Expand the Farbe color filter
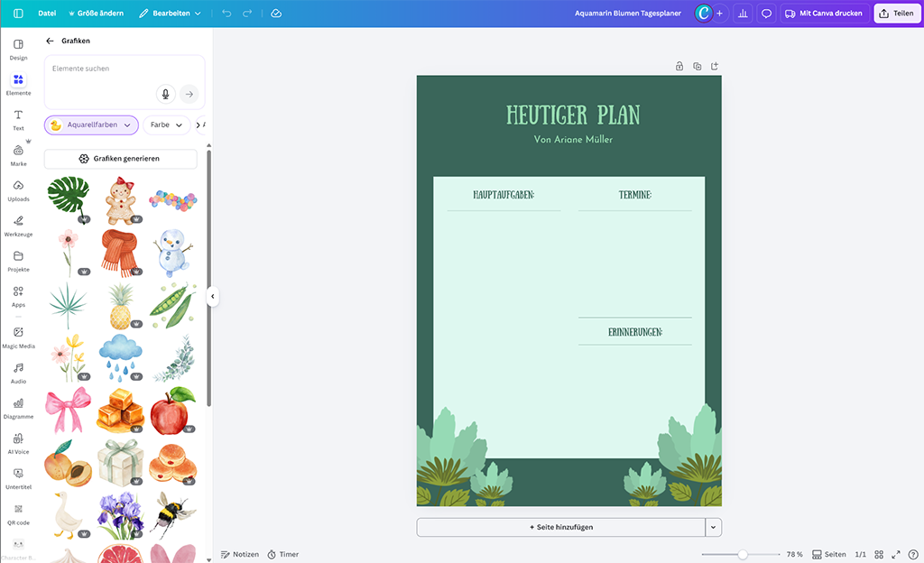This screenshot has width=924, height=563. 166,125
